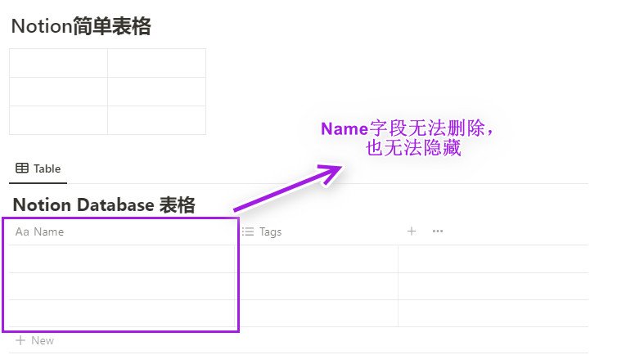Click the top-right cell of simple table

pyautogui.click(x=156, y=63)
